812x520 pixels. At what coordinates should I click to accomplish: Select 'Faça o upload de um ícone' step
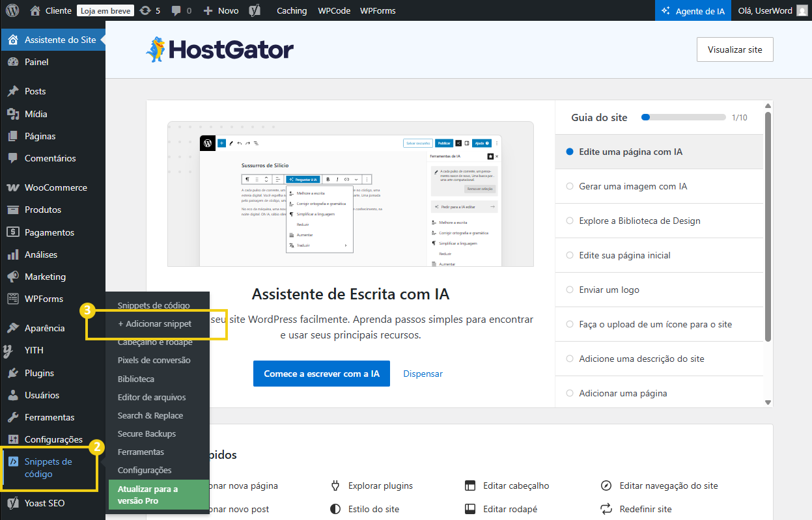659,324
